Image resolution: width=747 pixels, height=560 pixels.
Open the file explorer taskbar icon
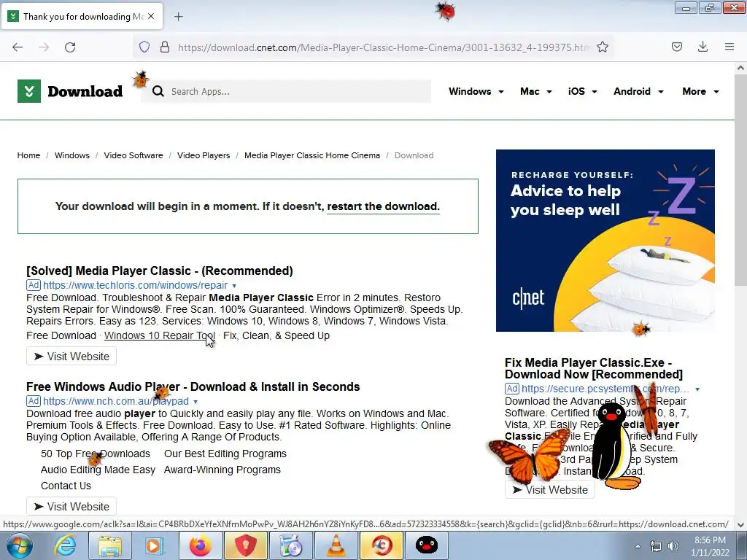pos(110,545)
